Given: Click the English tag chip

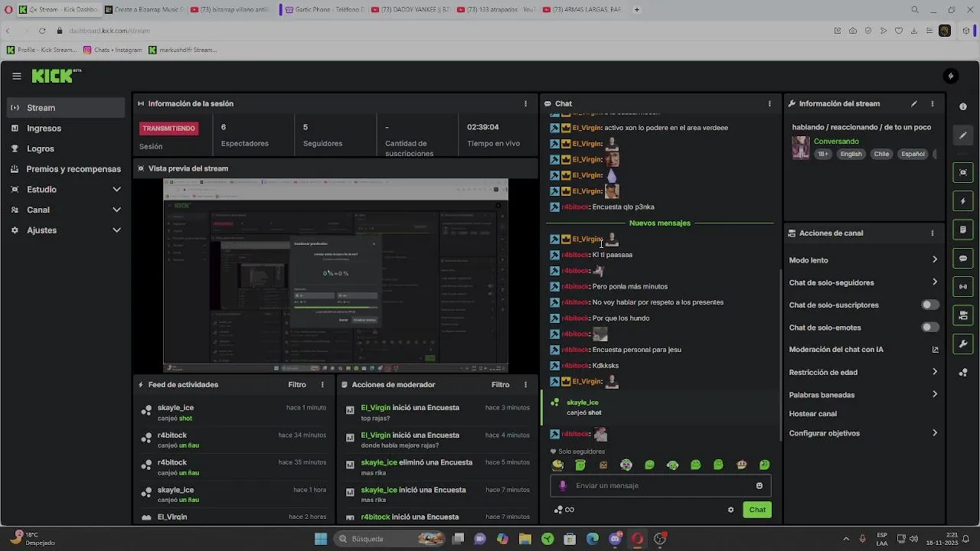Looking at the screenshot, I should point(851,154).
